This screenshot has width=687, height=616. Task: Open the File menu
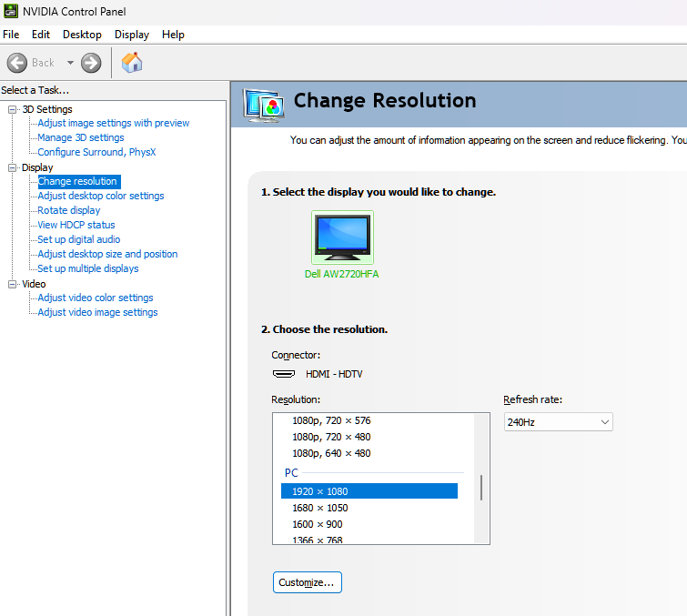click(x=11, y=35)
